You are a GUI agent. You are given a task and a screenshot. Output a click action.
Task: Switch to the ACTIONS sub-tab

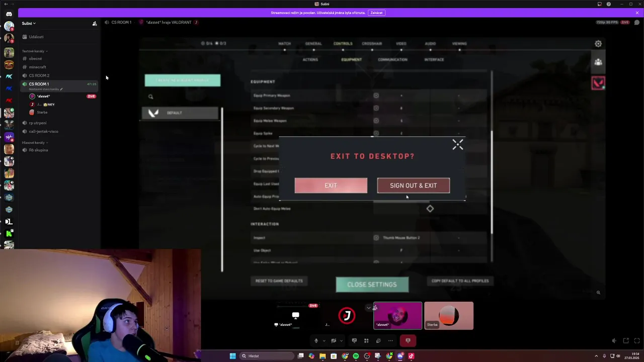point(310,59)
